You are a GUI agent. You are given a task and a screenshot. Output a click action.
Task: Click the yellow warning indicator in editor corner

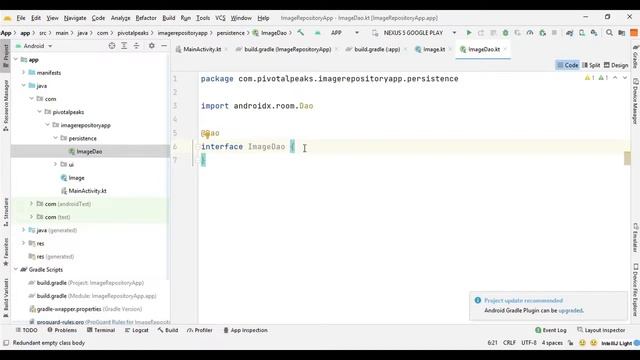(x=590, y=78)
